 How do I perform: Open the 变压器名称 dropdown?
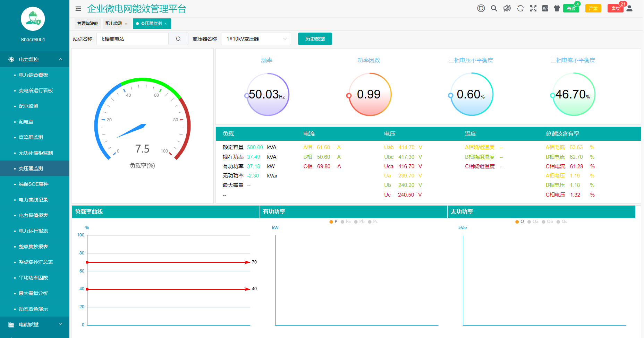pos(256,39)
